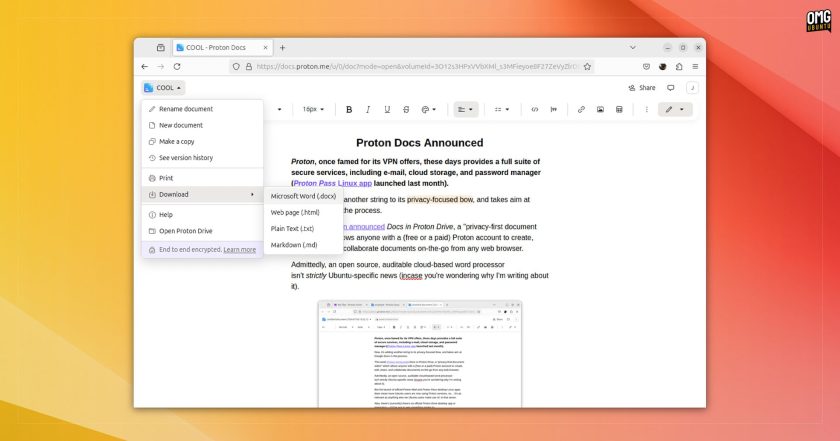Screen dimensions: 840x441
Task: Click the tracking protection shield icon
Action: point(236,66)
